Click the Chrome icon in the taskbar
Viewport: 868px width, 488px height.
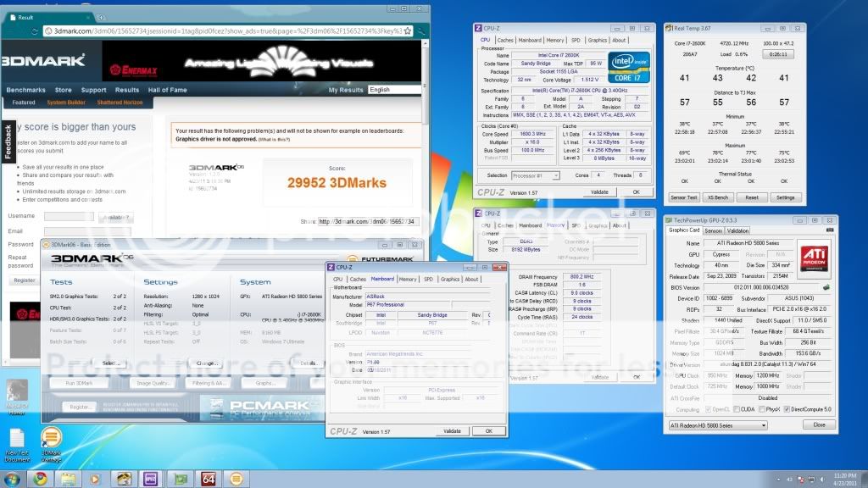[40, 479]
